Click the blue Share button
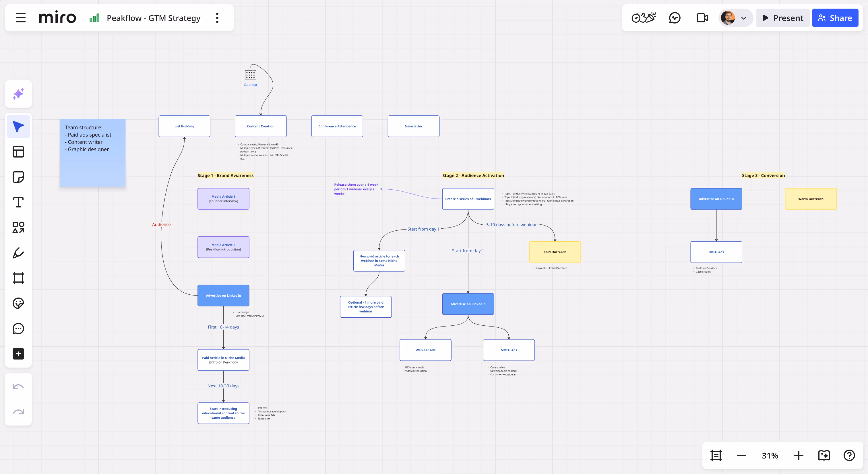 pos(835,18)
